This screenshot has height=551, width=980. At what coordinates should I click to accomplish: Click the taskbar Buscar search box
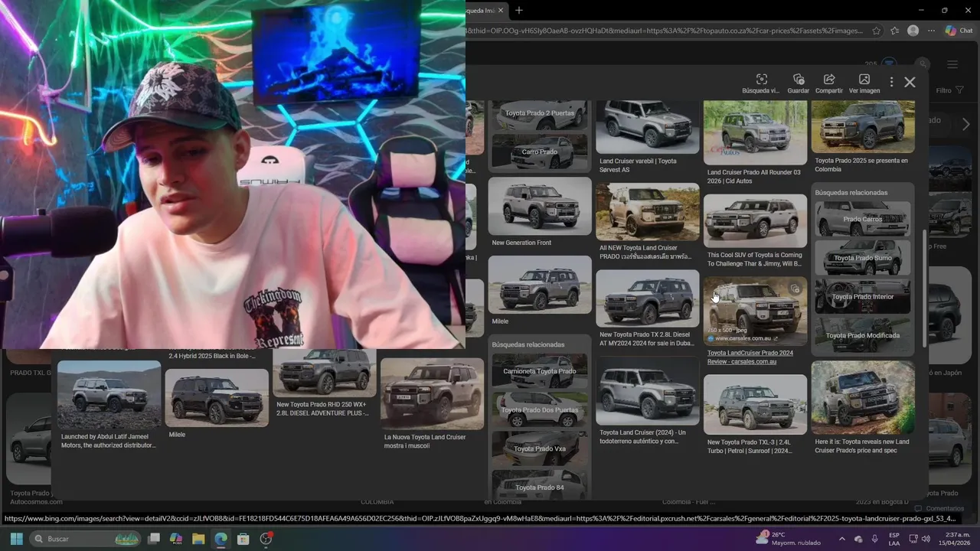pyautogui.click(x=86, y=539)
